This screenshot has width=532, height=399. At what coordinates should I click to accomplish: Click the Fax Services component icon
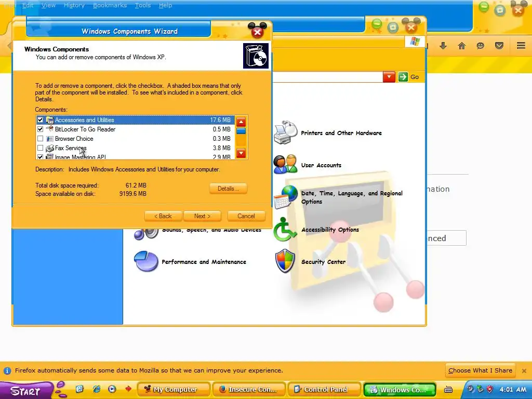click(50, 148)
